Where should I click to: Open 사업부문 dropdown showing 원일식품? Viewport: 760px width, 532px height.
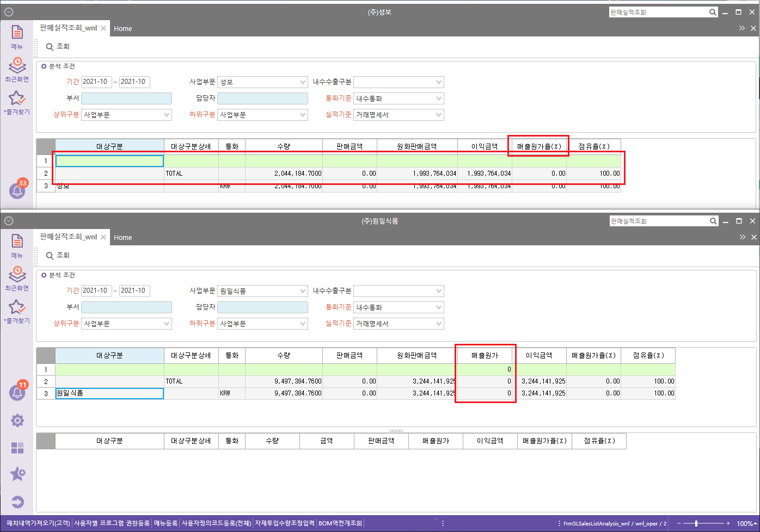click(x=263, y=291)
